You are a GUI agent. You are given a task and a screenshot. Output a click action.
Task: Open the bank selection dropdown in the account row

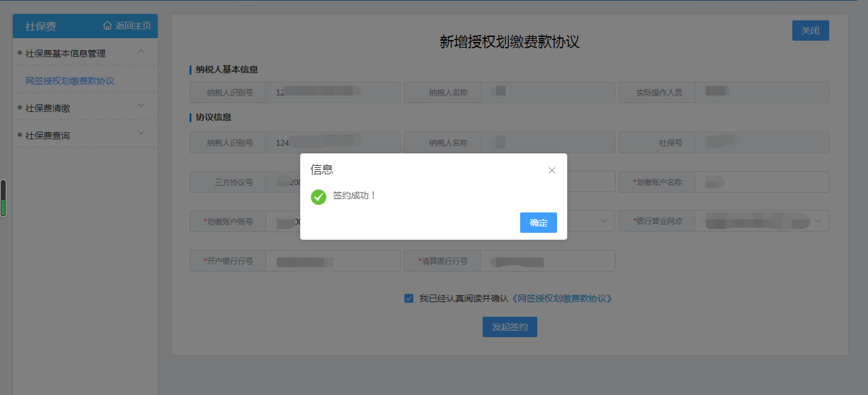[x=604, y=221]
